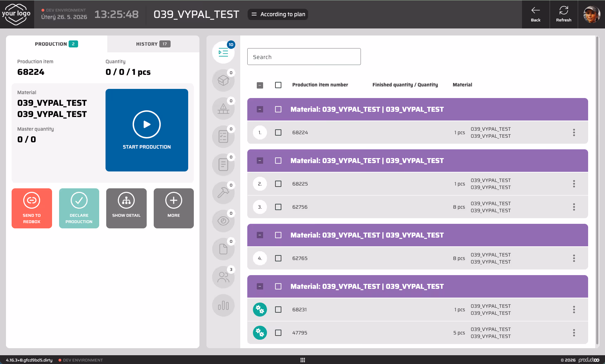Open the According to plan dropdown
The image size is (605, 364).
coord(278,14)
